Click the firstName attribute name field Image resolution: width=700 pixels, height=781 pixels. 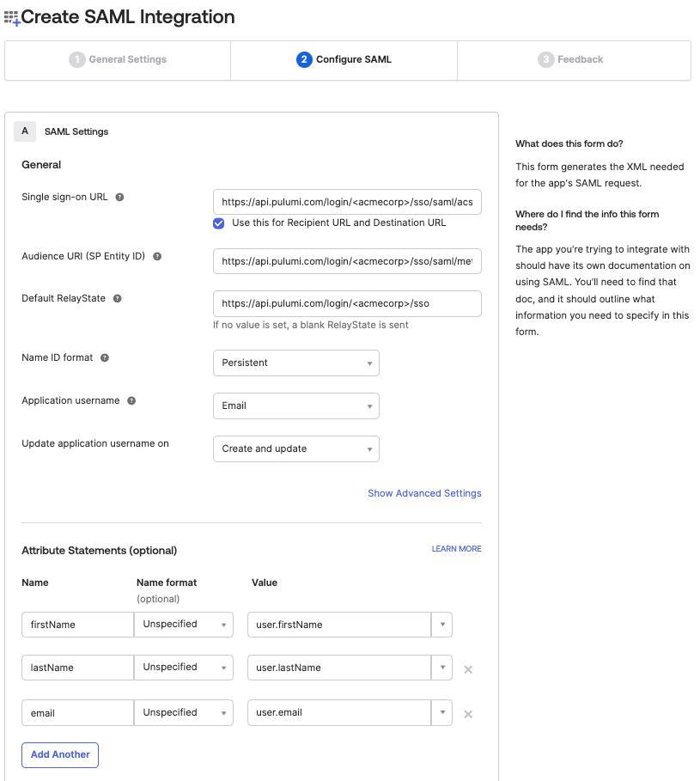pyautogui.click(x=77, y=625)
